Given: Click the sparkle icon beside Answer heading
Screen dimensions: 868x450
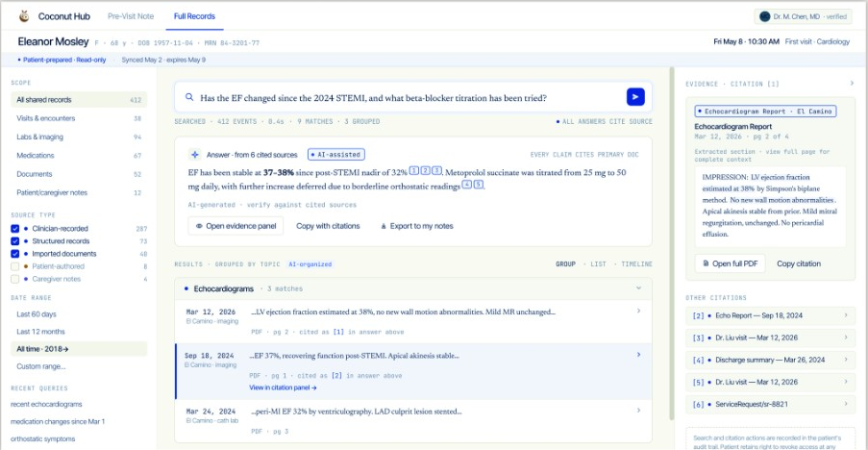Looking at the screenshot, I should tap(194, 155).
